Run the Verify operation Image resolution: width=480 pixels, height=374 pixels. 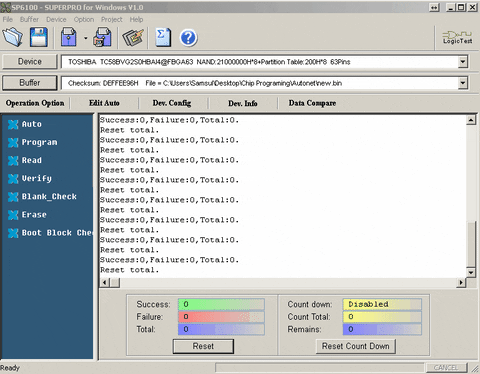pyautogui.click(x=37, y=179)
